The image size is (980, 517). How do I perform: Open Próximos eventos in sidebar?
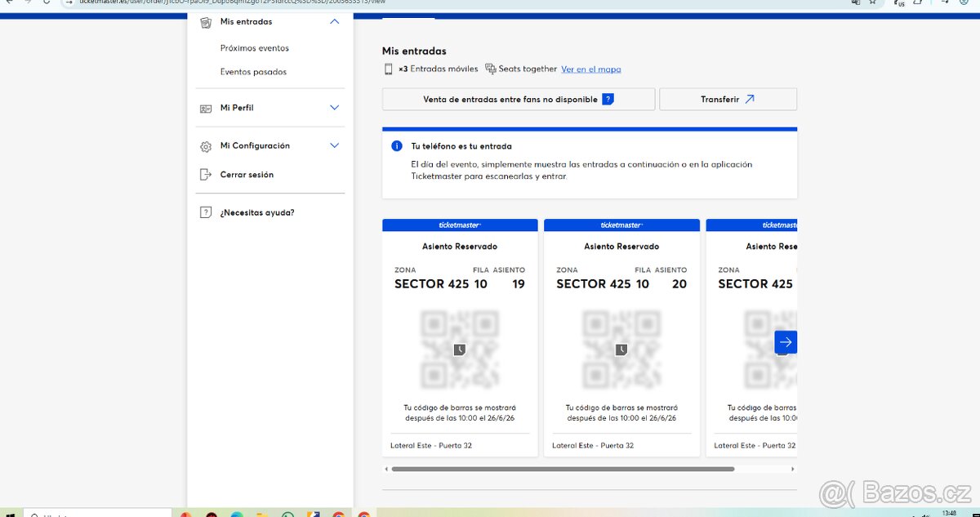(x=254, y=48)
